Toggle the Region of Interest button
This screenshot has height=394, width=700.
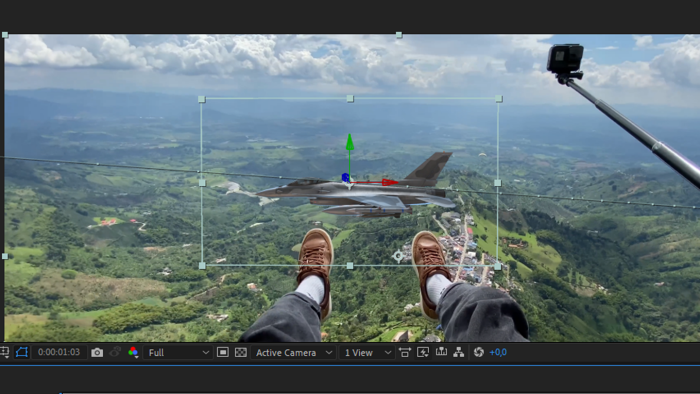223,352
